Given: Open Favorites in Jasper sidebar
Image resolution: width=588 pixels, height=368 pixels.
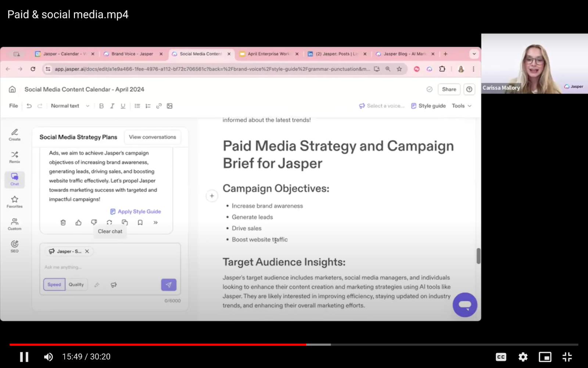Looking at the screenshot, I should pyautogui.click(x=15, y=202).
